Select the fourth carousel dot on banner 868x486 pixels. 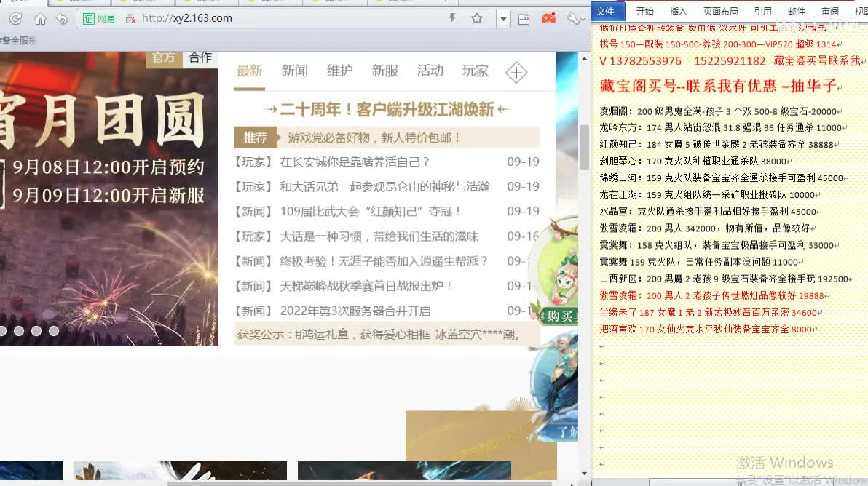(54, 330)
